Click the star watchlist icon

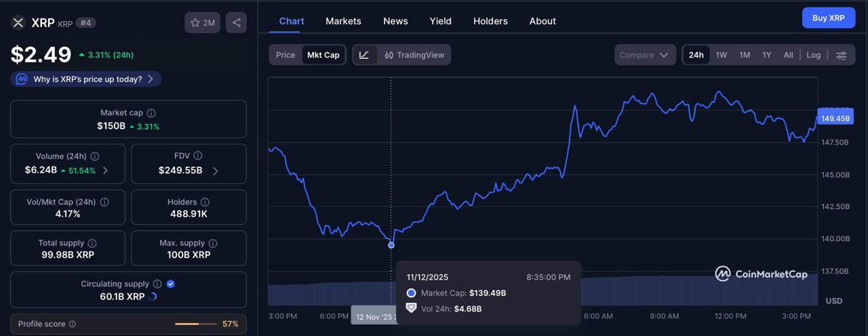tap(195, 22)
